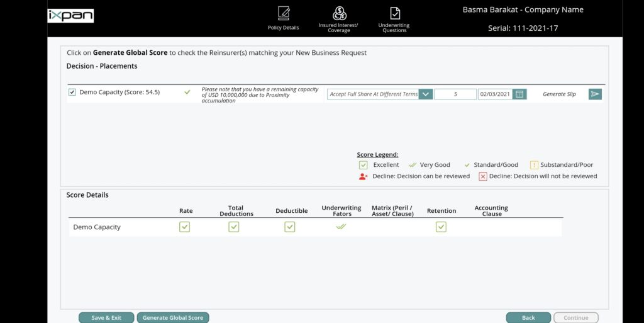This screenshot has height=323, width=644.
Task: Open the Accept Full Share At Different Terms combo box
Action: [x=374, y=94]
